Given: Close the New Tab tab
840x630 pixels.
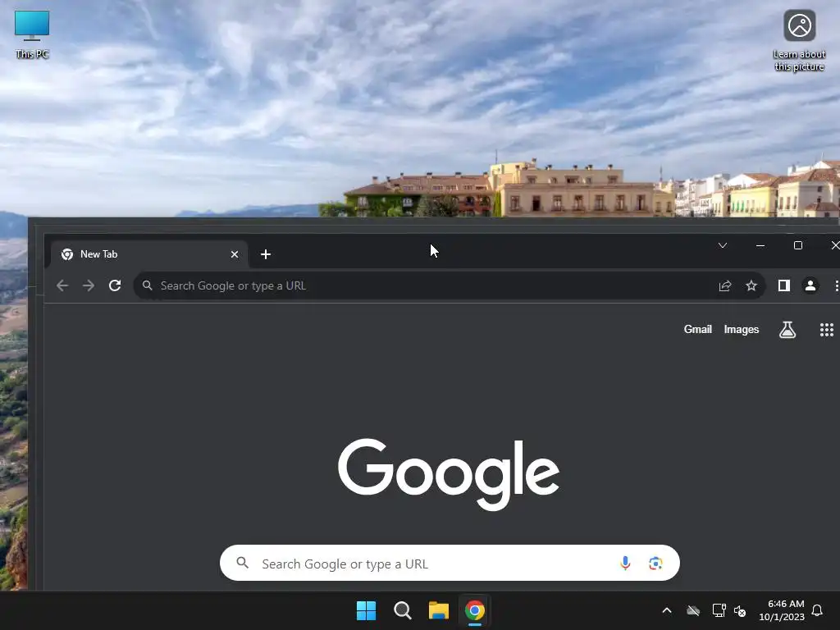Looking at the screenshot, I should 234,254.
